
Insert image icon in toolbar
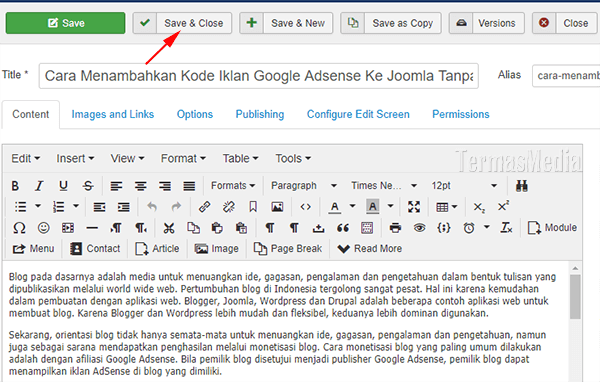tap(277, 207)
